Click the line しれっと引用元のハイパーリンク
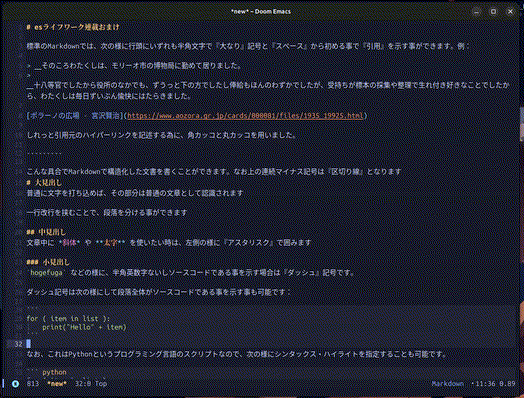Screen dimensions: 524x398 162,135
